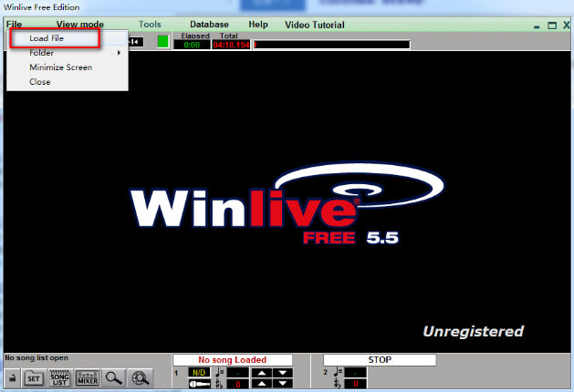The width and height of the screenshot is (574, 392).
Task: Choose Load File from the File menu
Action: [68, 38]
